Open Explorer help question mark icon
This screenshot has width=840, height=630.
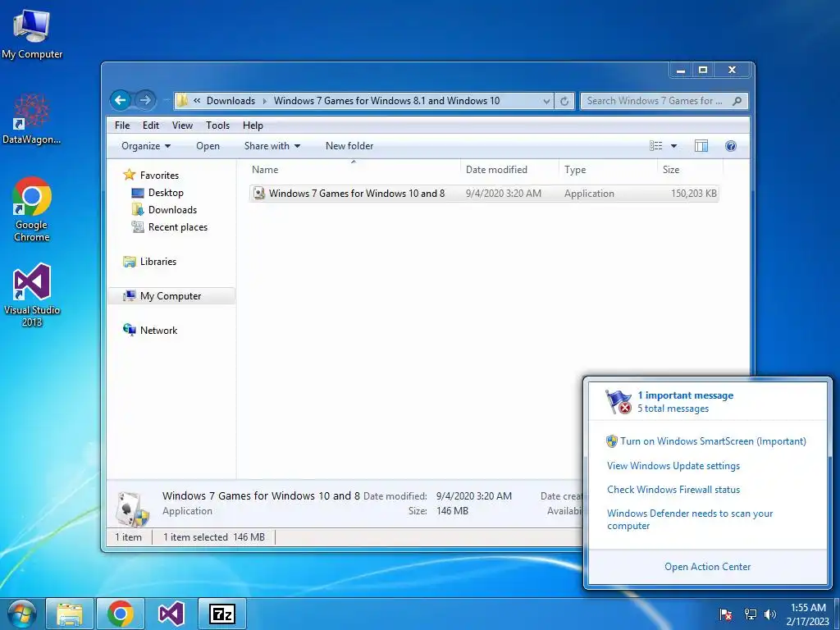(731, 146)
